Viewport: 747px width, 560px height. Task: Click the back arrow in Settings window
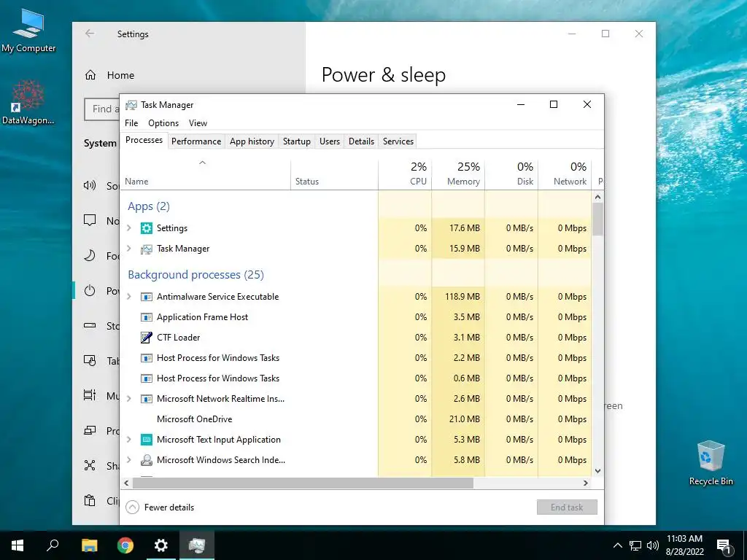coord(90,34)
